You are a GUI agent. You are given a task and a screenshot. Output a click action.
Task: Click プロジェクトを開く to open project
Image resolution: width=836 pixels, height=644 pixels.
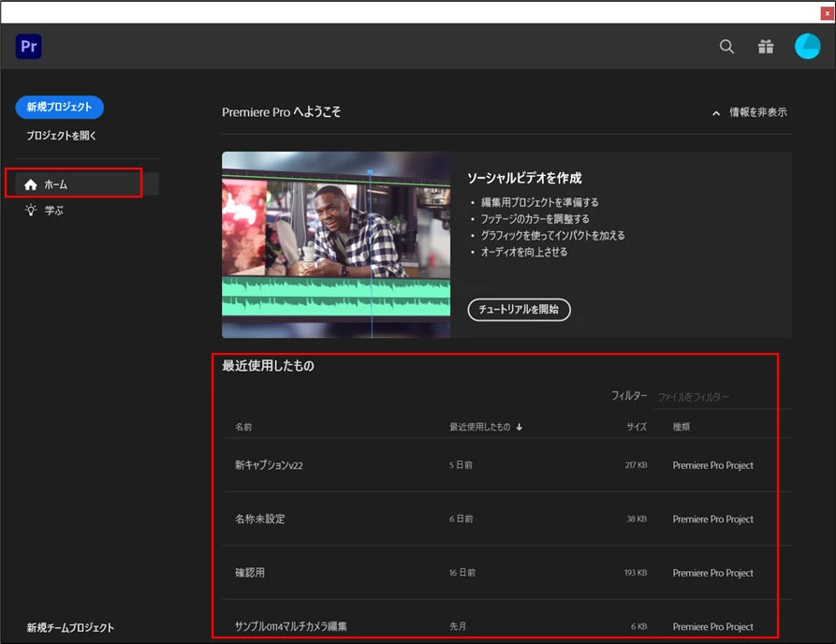[x=61, y=136]
